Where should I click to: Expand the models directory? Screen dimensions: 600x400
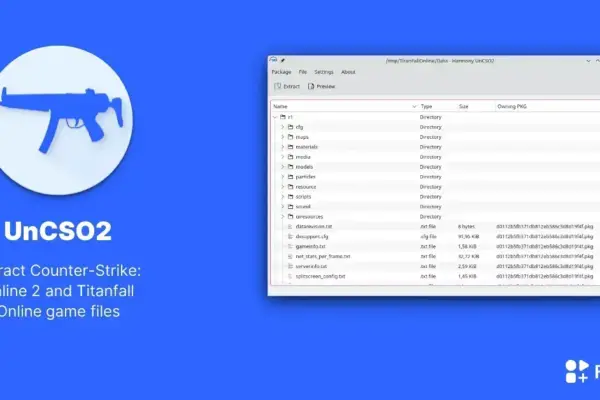[283, 167]
